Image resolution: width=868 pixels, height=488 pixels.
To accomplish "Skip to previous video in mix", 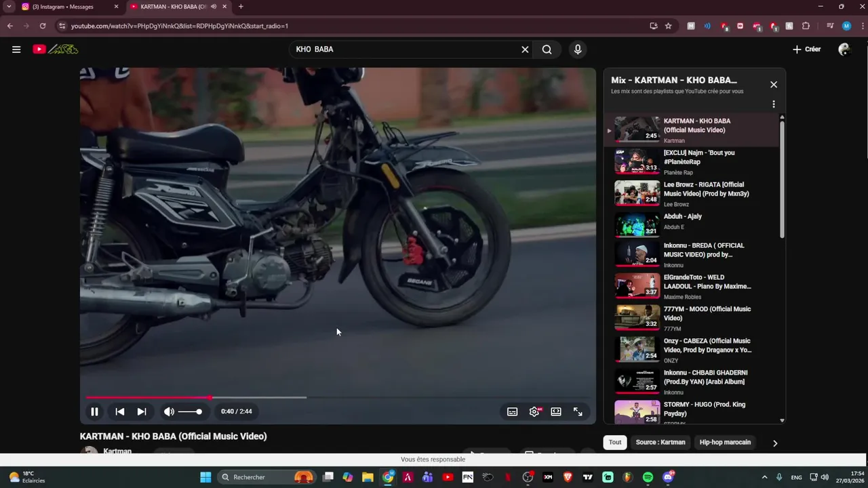I will (x=120, y=411).
